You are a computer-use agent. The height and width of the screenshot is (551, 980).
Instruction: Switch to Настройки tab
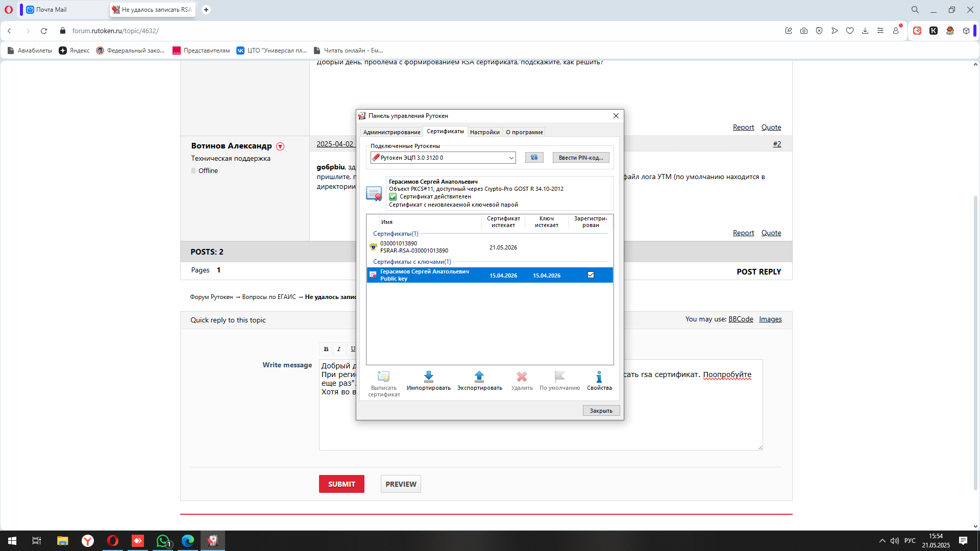pos(484,132)
